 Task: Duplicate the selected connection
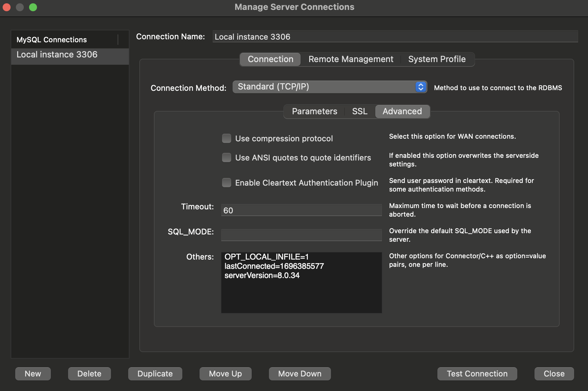click(x=155, y=373)
